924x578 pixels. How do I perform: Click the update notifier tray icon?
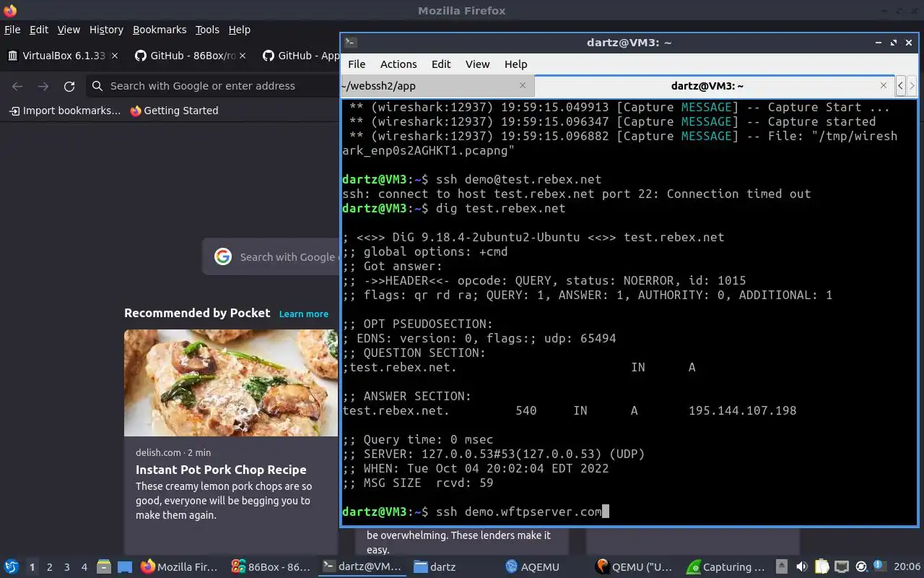point(860,567)
